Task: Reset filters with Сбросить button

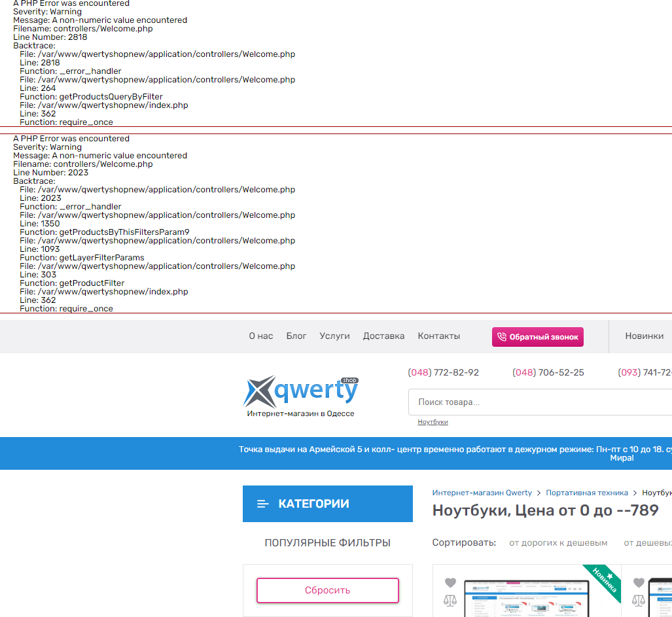Action: 327,590
